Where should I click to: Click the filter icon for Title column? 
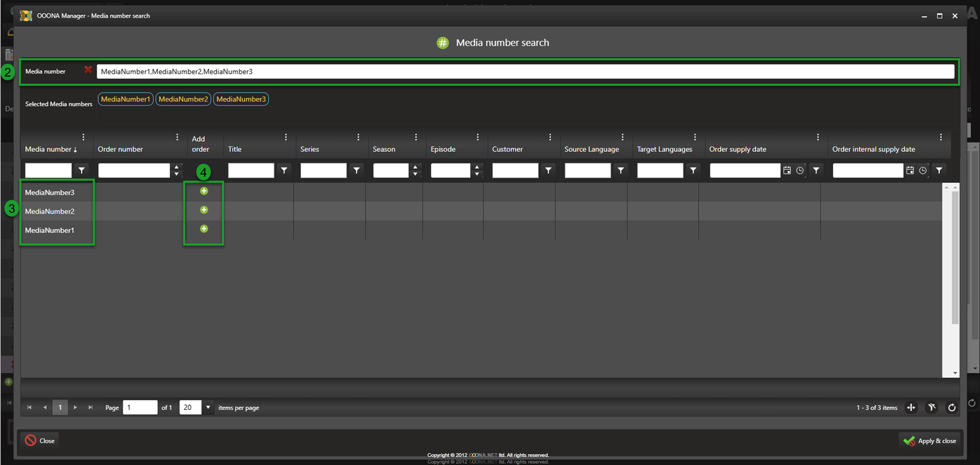(284, 171)
